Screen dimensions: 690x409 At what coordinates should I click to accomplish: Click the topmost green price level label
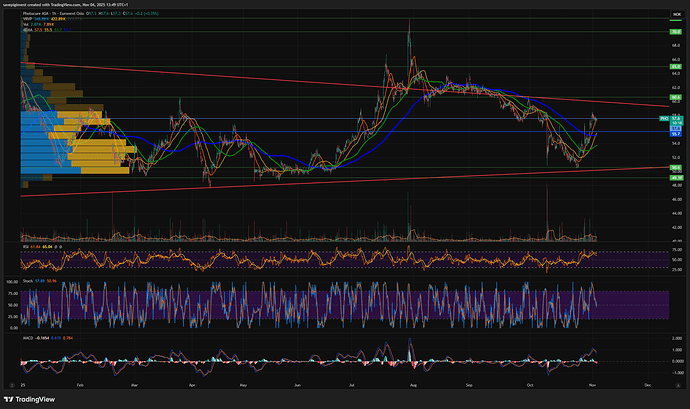[x=676, y=33]
